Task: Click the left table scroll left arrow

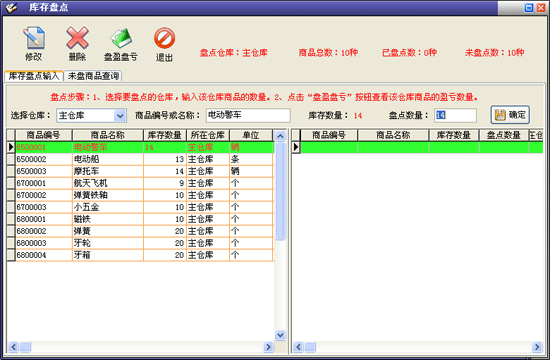Action: pyautogui.click(x=13, y=347)
